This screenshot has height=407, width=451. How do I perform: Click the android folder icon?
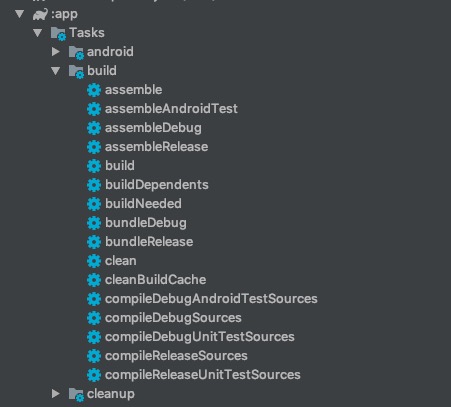click(76, 52)
